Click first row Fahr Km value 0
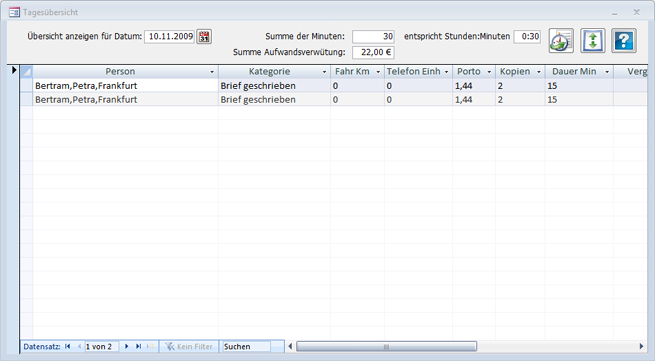This screenshot has height=361, width=655. (x=357, y=86)
